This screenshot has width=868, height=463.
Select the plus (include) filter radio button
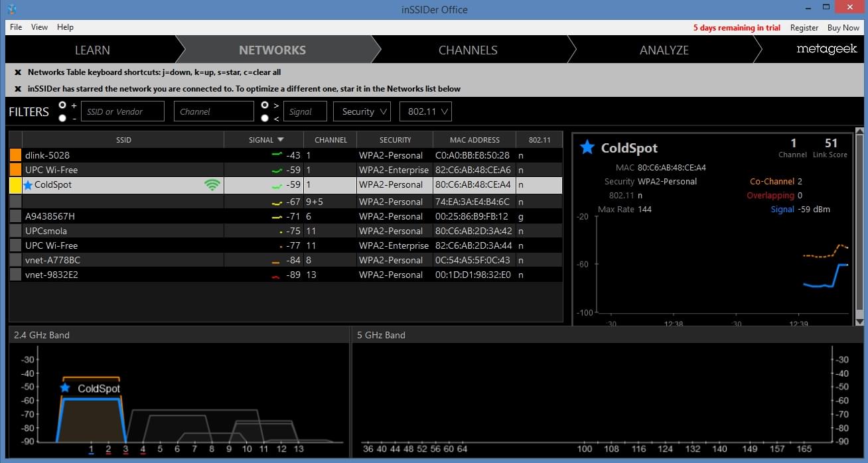click(62, 105)
